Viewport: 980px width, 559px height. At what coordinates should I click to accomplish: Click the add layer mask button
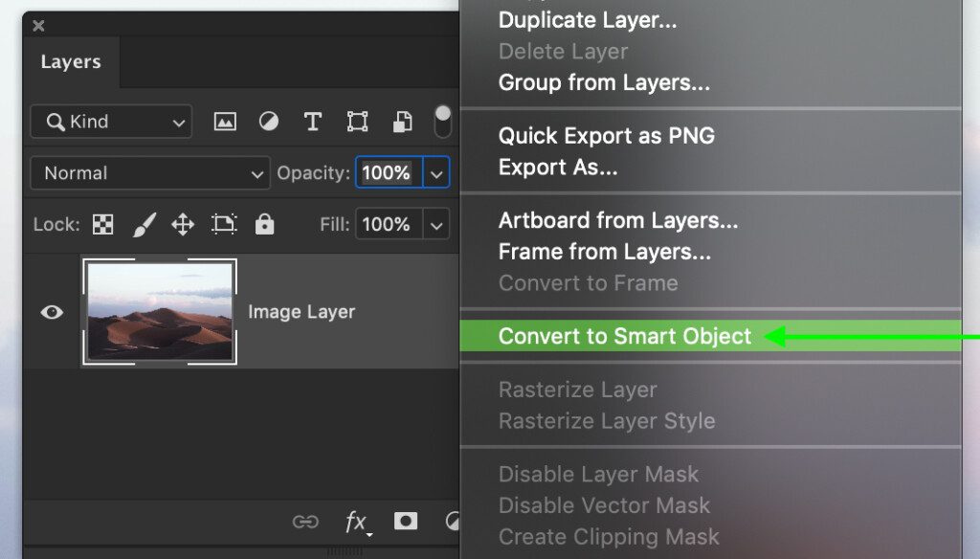coord(406,521)
